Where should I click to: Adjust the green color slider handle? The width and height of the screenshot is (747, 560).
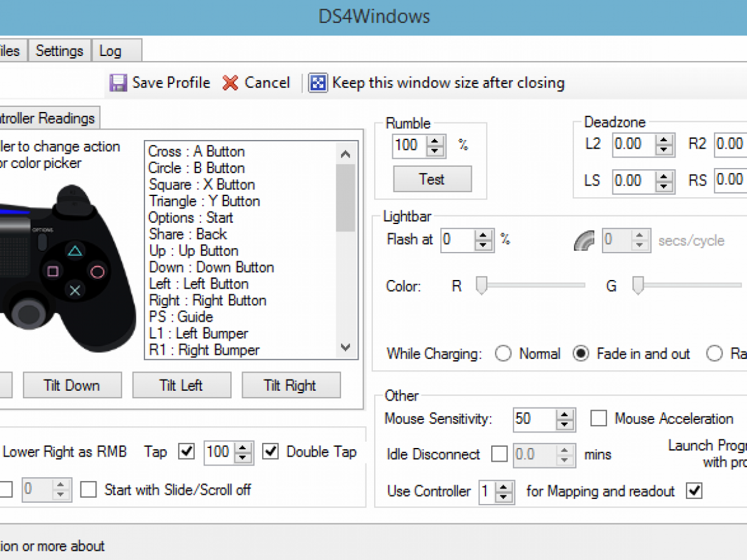[x=637, y=286]
